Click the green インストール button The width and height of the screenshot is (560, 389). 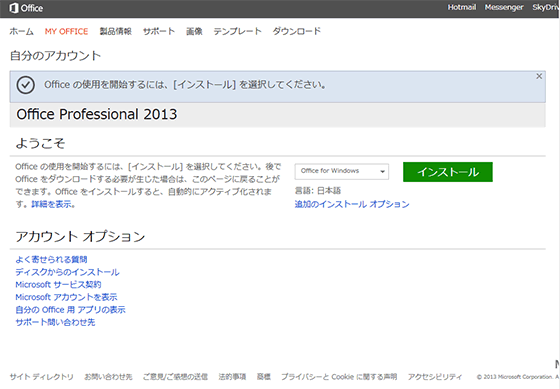coord(448,172)
